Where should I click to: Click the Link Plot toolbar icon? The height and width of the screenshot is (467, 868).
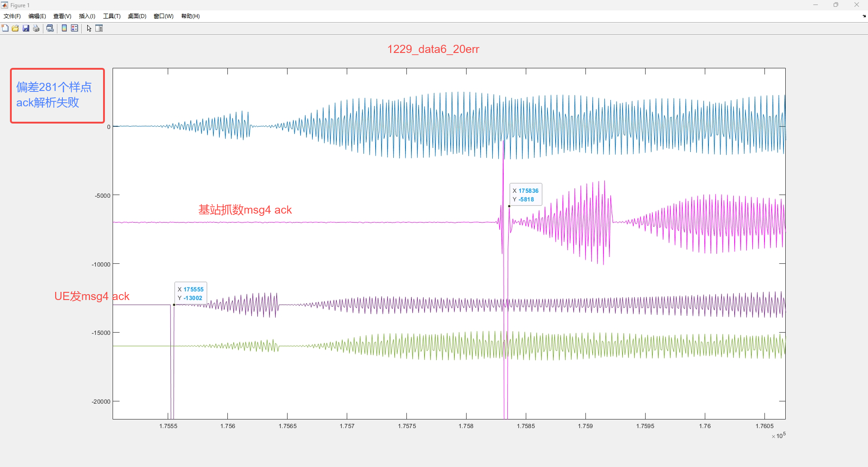click(50, 29)
